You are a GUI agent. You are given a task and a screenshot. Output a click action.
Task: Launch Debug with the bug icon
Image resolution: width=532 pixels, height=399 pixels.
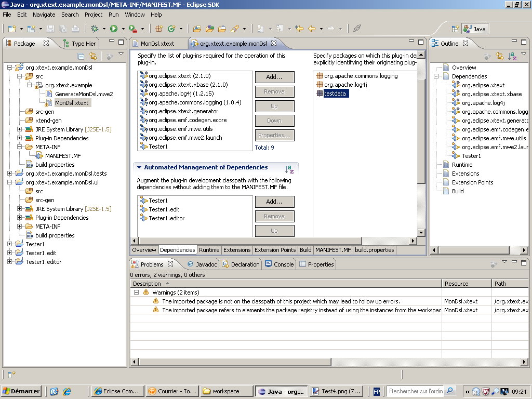coord(95,29)
